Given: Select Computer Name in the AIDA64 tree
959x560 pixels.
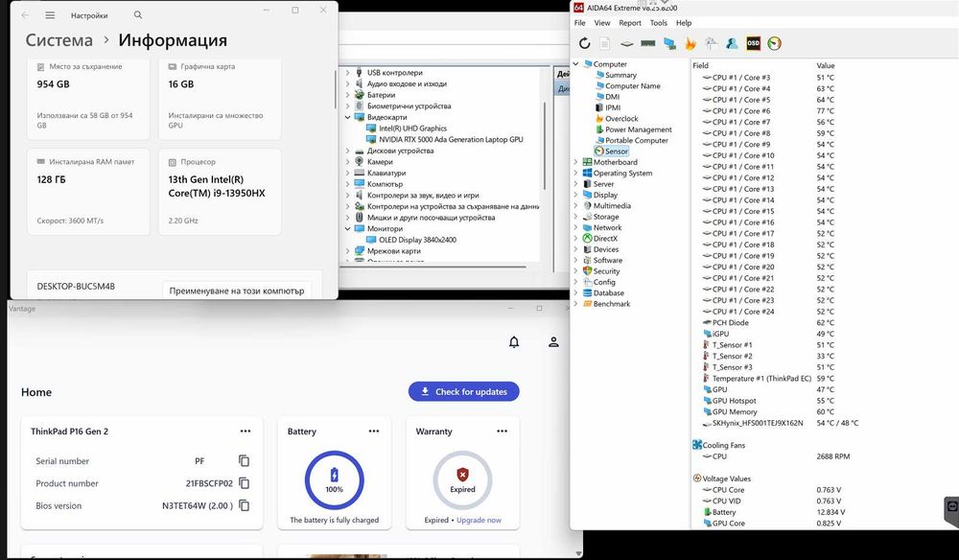Looking at the screenshot, I should tap(632, 85).
